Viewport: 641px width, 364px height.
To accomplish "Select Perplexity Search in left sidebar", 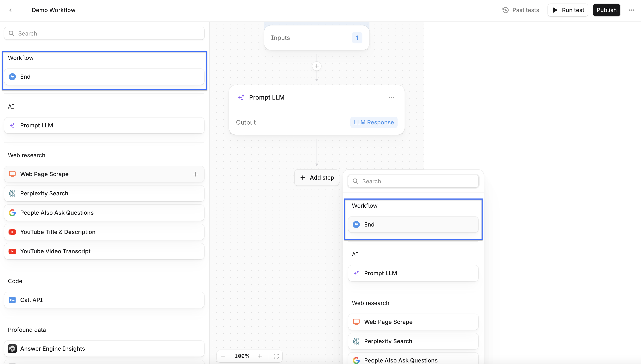I will point(104,193).
